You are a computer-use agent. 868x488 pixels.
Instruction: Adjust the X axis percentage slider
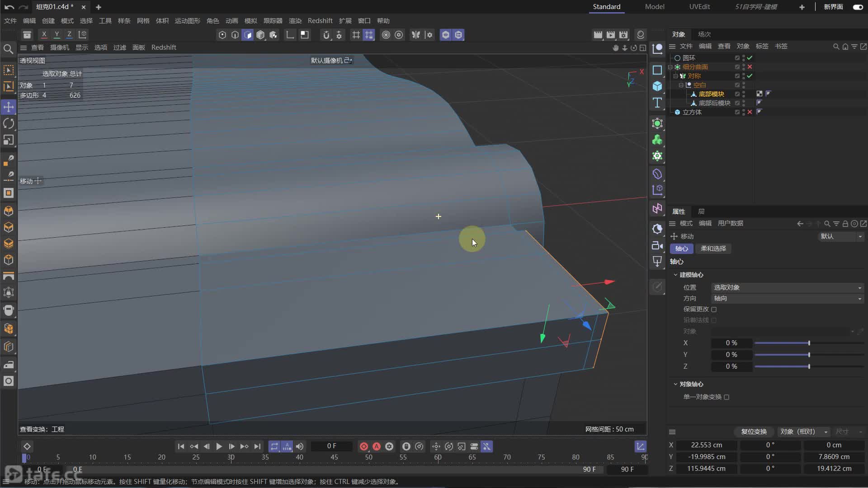point(809,343)
